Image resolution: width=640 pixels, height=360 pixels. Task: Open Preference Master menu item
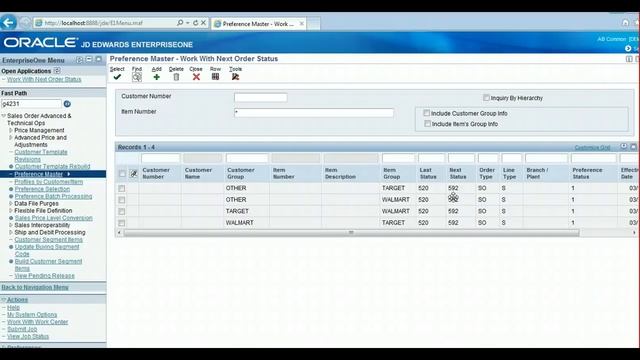pyautogui.click(x=38, y=174)
